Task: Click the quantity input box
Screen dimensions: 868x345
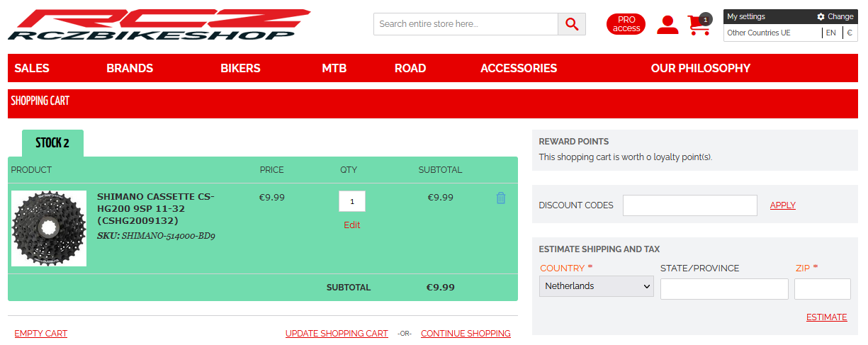Action: coord(352,201)
